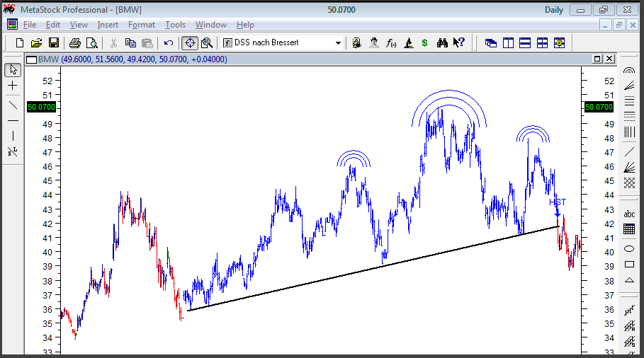Tile windows in a grid icon
644x358 pixels.
coord(542,42)
